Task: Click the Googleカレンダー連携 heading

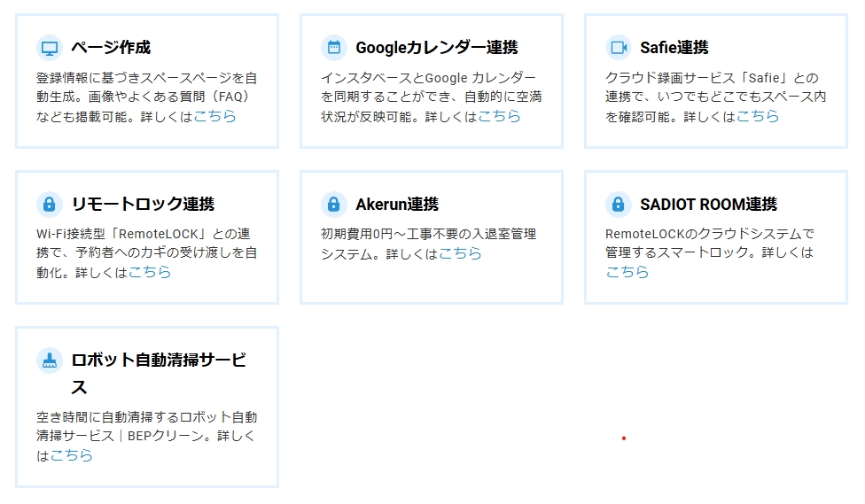Action: [x=436, y=48]
